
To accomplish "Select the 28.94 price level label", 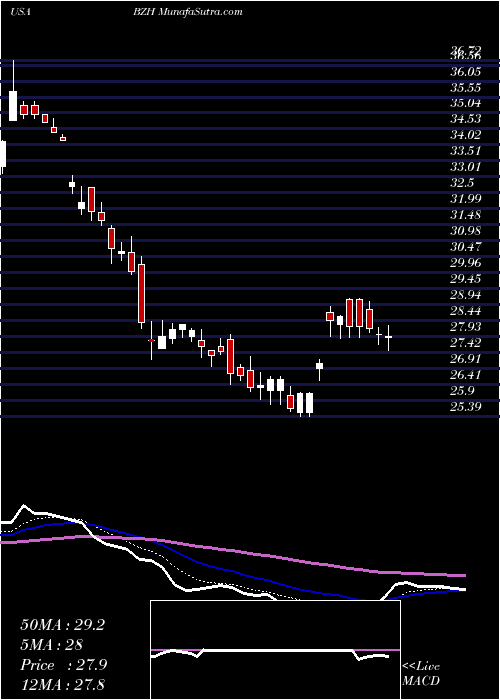I will pyautogui.click(x=465, y=295).
